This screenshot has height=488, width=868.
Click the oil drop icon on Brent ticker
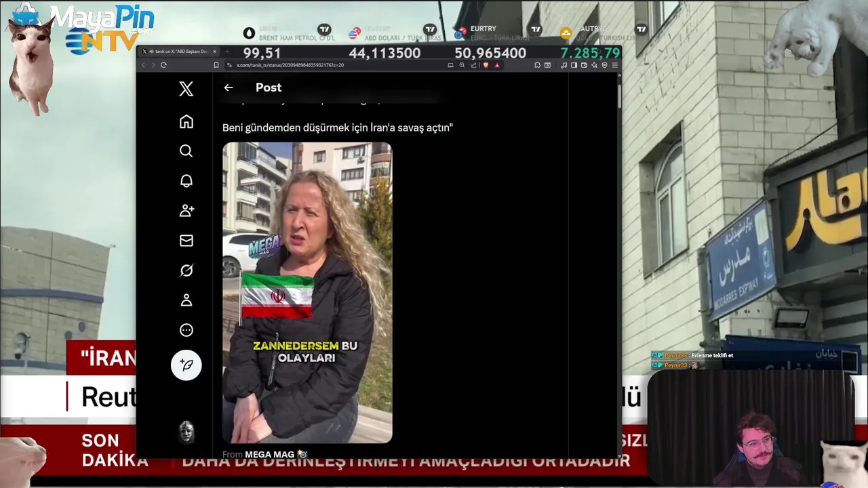pyautogui.click(x=249, y=33)
